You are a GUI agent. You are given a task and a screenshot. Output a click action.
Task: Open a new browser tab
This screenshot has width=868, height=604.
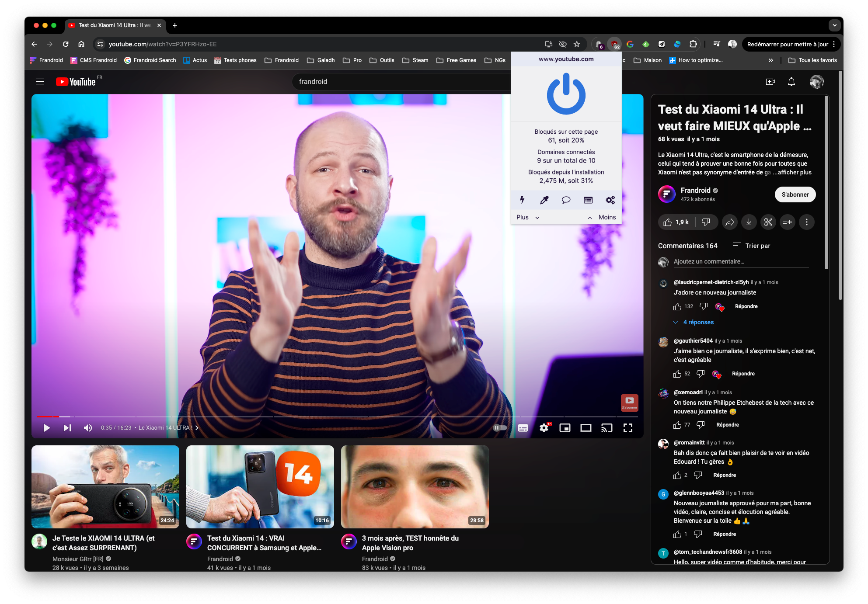174,25
